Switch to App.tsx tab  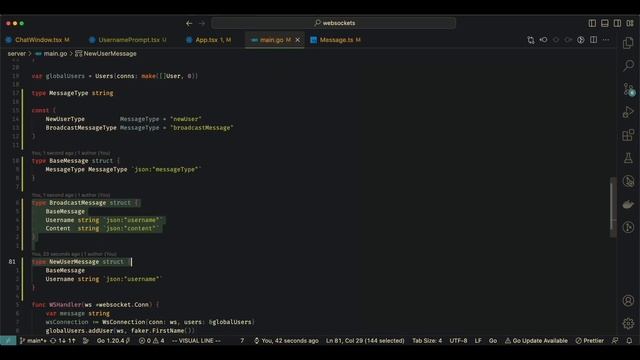point(209,40)
